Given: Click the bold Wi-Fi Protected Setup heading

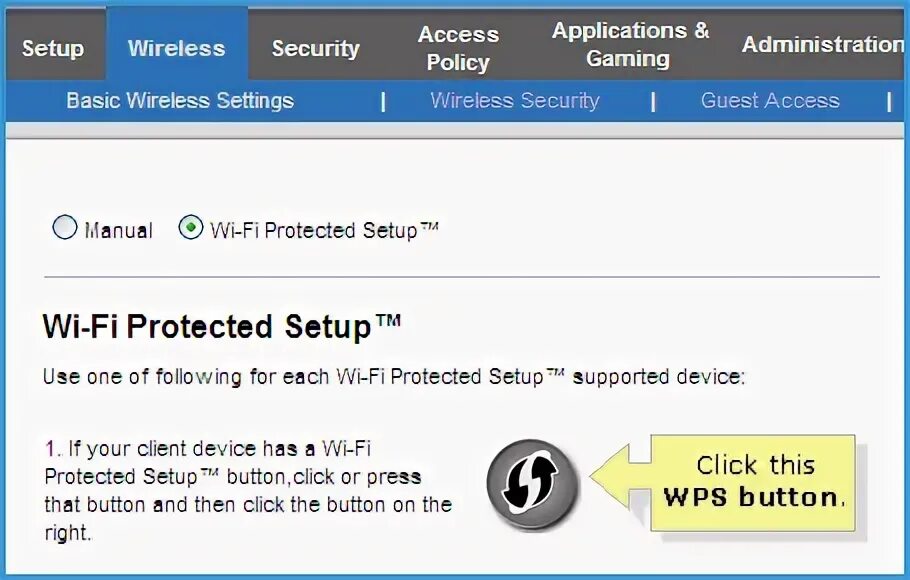Looking at the screenshot, I should (222, 327).
